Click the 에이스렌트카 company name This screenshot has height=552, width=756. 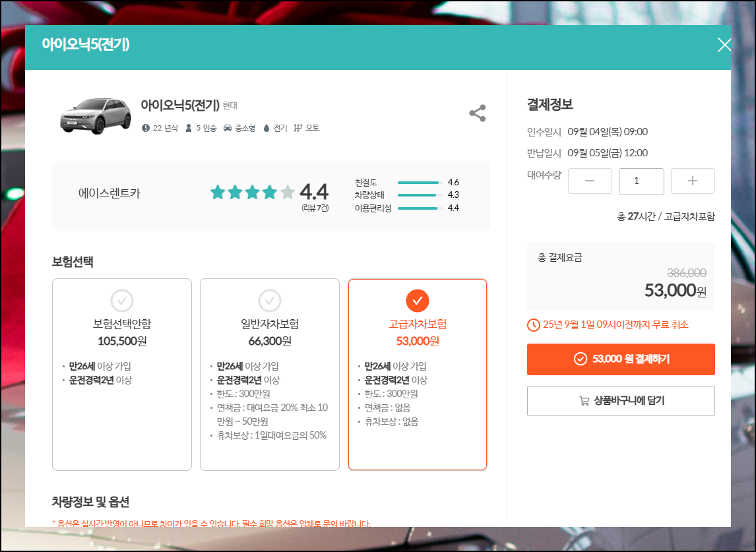coord(110,193)
